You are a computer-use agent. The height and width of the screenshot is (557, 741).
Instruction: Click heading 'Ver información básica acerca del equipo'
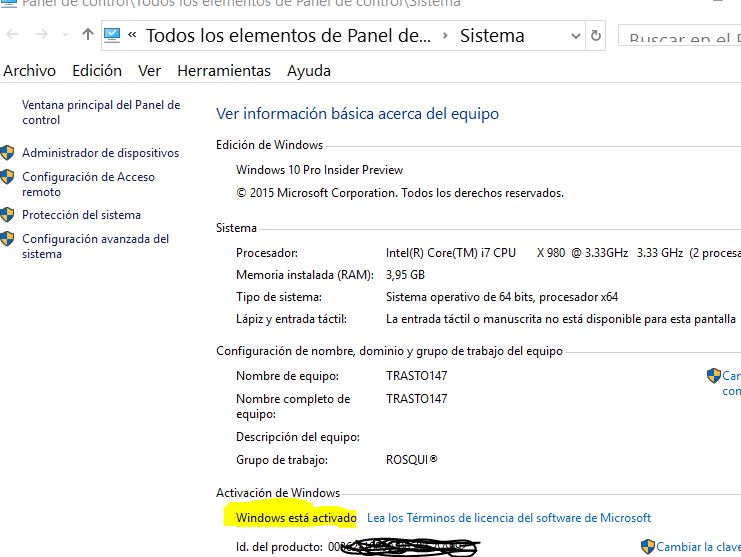coord(357,114)
